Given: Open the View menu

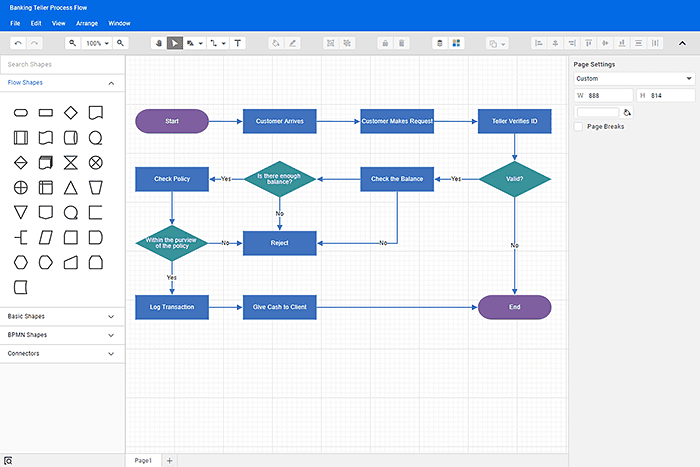Looking at the screenshot, I should 58,23.
